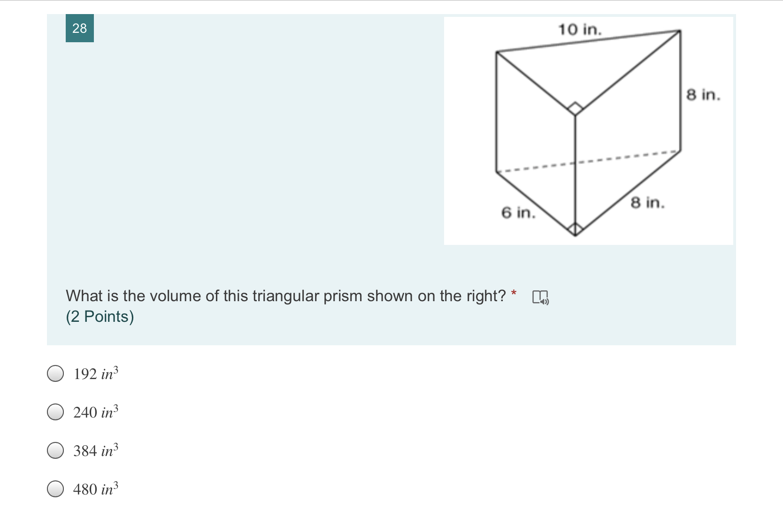Screen dimensions: 783x532
Task: Click the red asterisk marking the required question
Action: point(515,292)
